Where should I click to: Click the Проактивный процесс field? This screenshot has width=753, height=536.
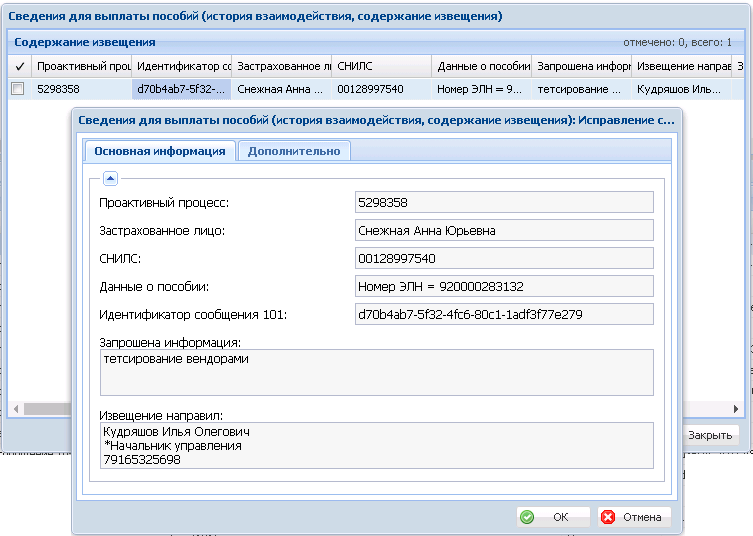pyautogui.click(x=504, y=202)
